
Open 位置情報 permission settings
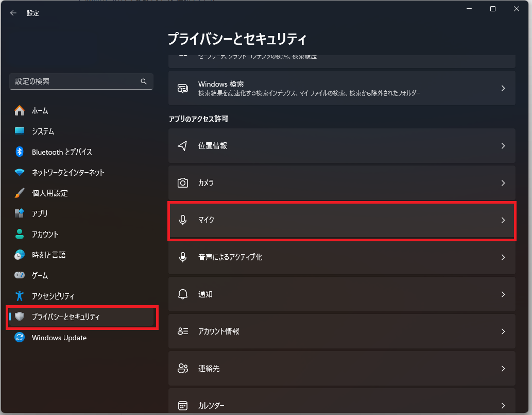341,146
